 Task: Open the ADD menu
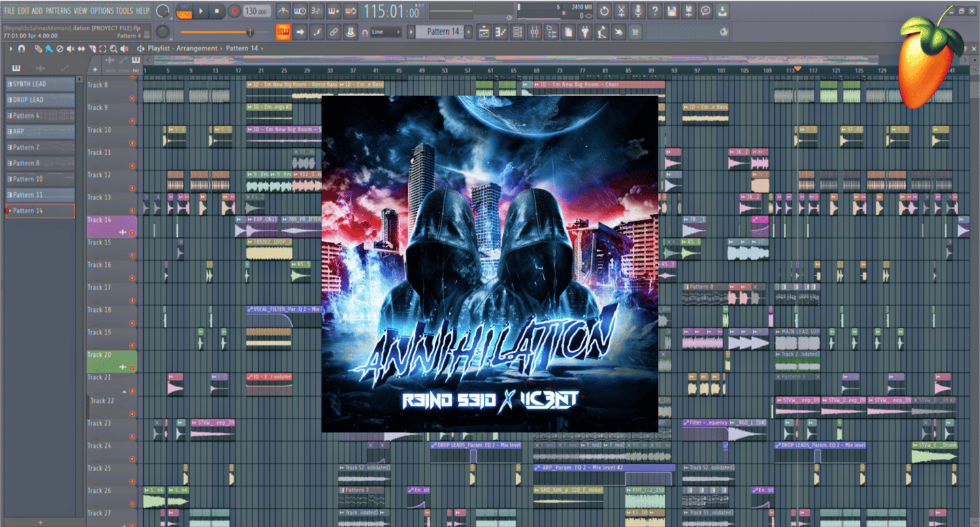(37, 11)
